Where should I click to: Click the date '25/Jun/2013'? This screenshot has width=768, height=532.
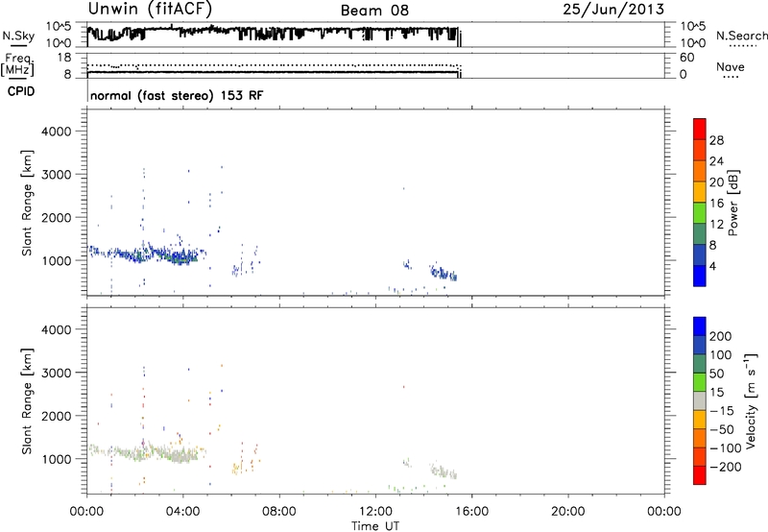point(613,10)
